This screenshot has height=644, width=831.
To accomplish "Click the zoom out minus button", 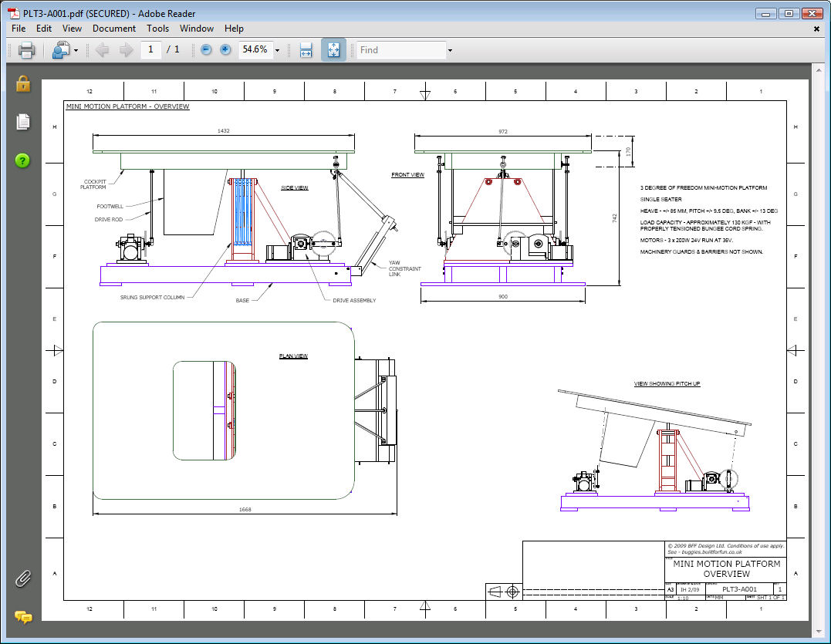I will point(206,50).
